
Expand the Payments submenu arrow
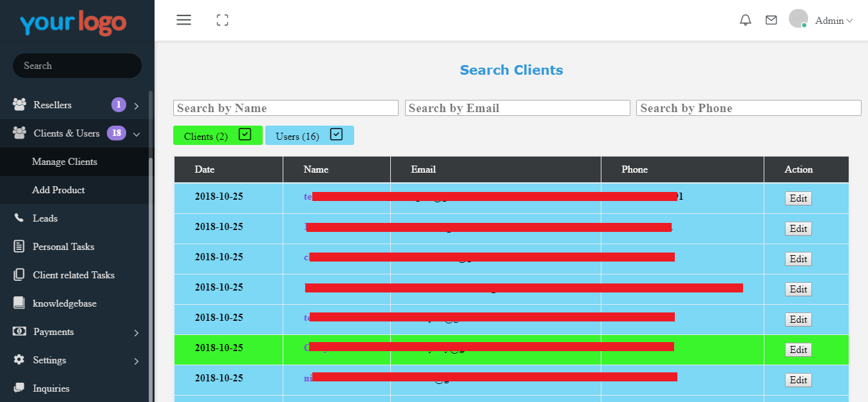point(137,332)
